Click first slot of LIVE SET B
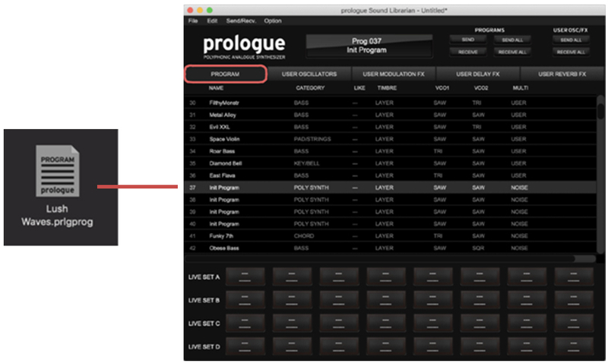608x364 pixels. (245, 300)
